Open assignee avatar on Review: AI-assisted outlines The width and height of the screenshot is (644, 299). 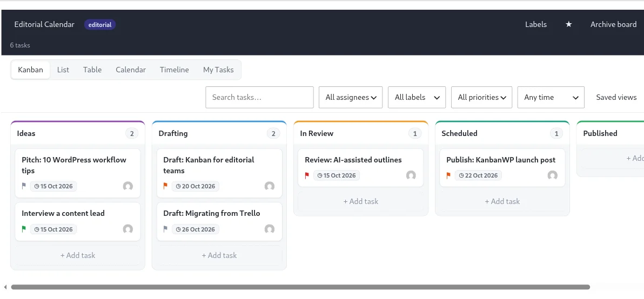411,175
